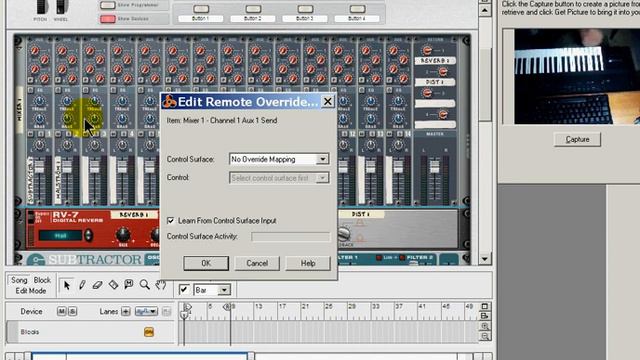Click the orange Blocks track icon
640x360 pixels.
point(149,332)
